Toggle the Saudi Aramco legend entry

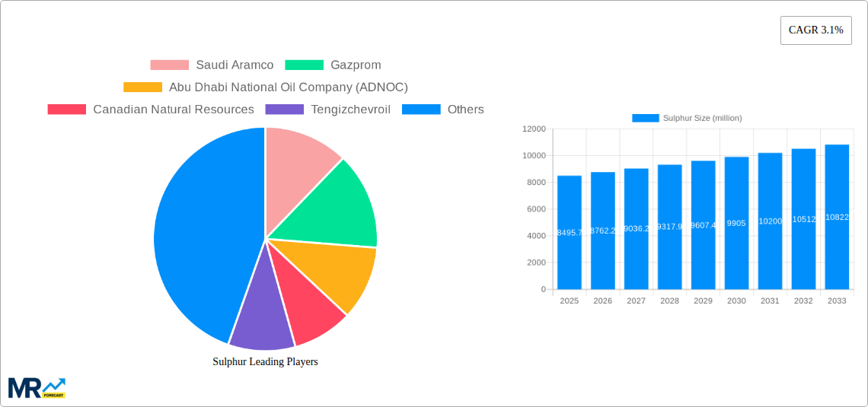[x=212, y=65]
